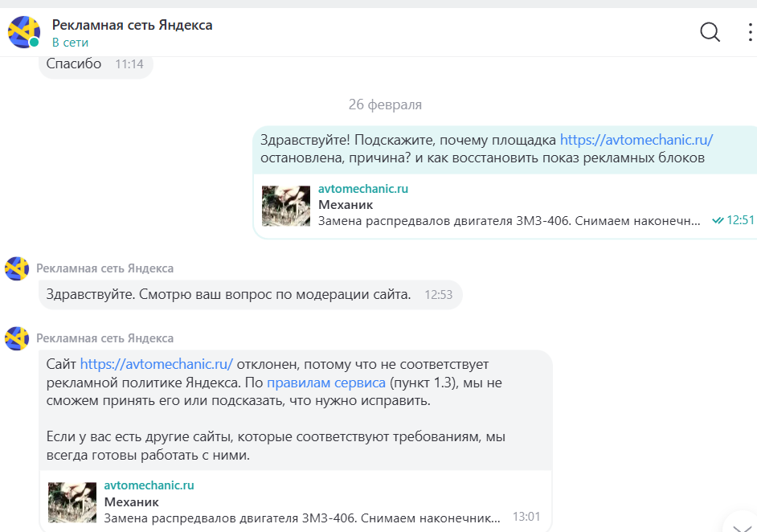This screenshot has width=757, height=532.
Task: Click sender name above Здравствуйте. Смотрю ваш вопрос message
Action: pos(104,268)
